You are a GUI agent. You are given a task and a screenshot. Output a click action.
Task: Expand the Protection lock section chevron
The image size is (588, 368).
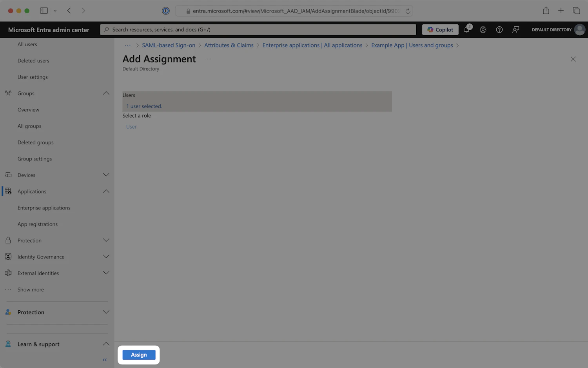pos(106,240)
